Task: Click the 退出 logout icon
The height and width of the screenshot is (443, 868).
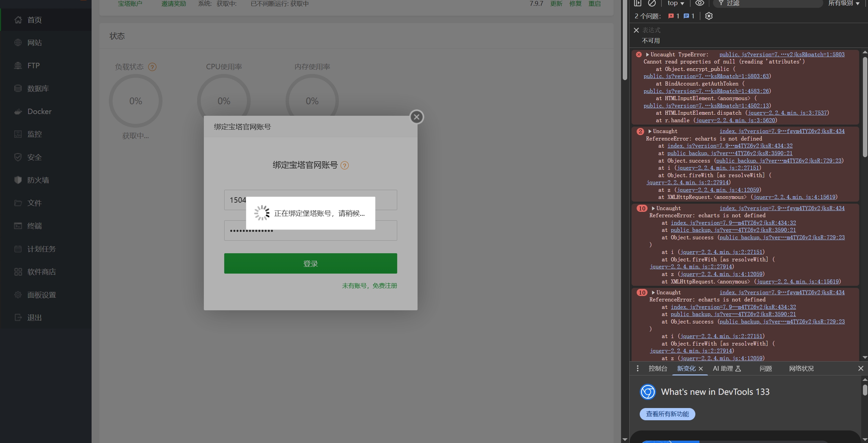Action: [18, 317]
